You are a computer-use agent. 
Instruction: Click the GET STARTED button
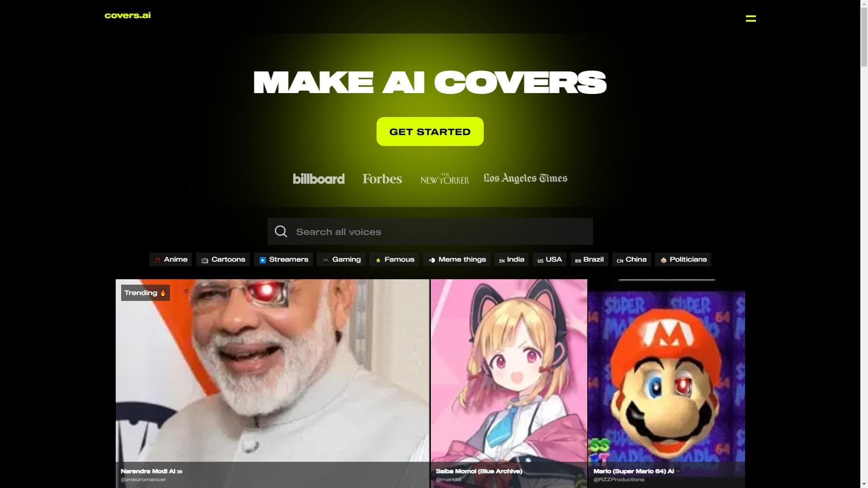click(x=430, y=131)
